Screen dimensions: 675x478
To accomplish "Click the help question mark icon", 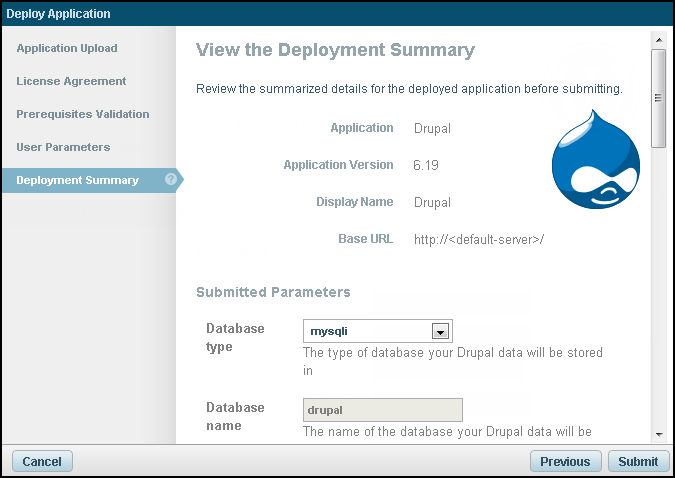I will (x=171, y=180).
